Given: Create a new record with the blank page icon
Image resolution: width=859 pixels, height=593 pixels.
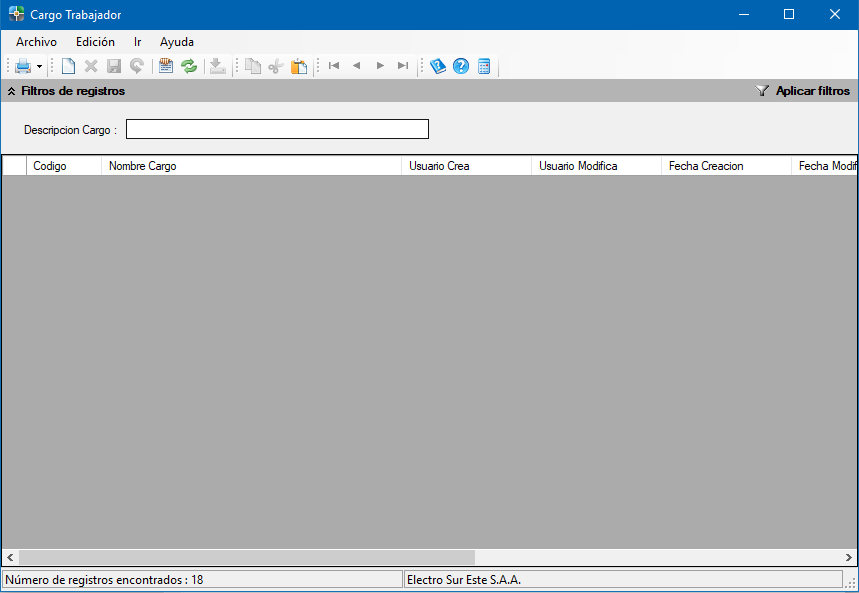Looking at the screenshot, I should click(68, 66).
